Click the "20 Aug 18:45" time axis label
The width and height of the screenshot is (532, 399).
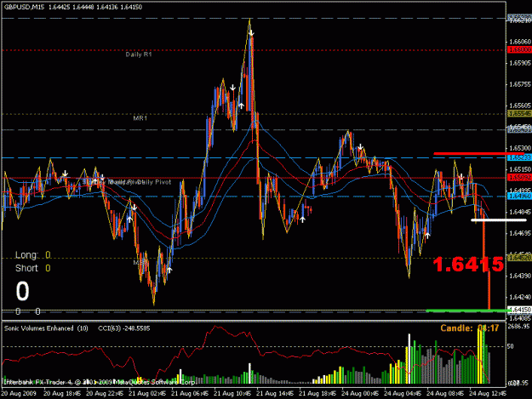click(x=62, y=394)
